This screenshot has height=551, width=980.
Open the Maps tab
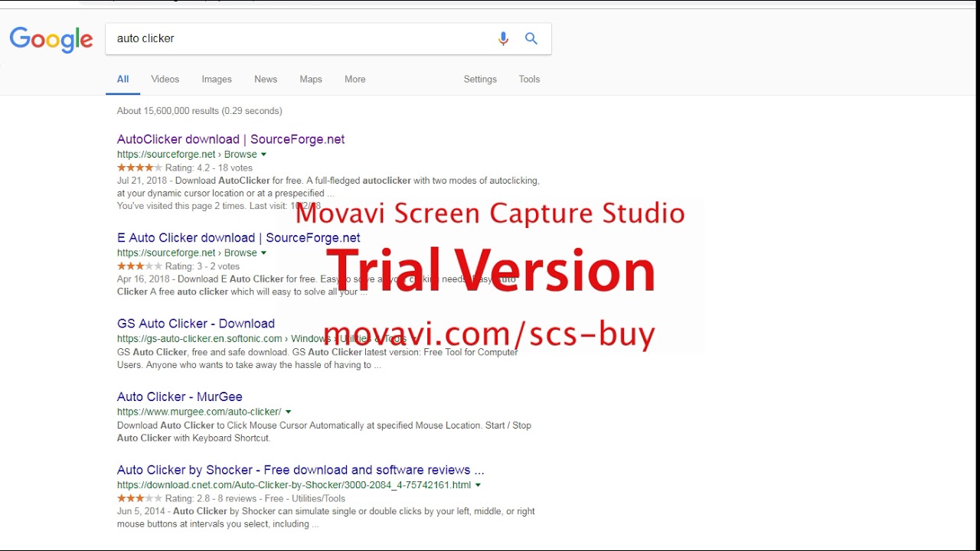[311, 79]
